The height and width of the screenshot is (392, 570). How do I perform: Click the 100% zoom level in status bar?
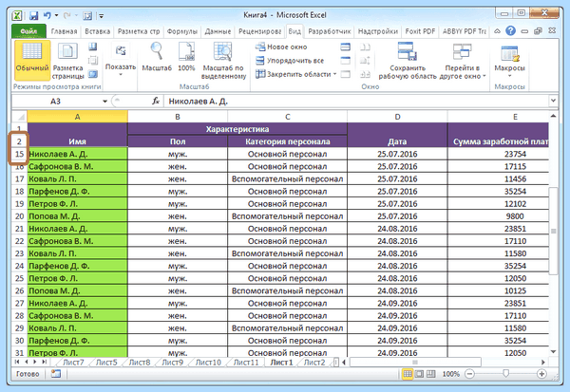click(450, 374)
